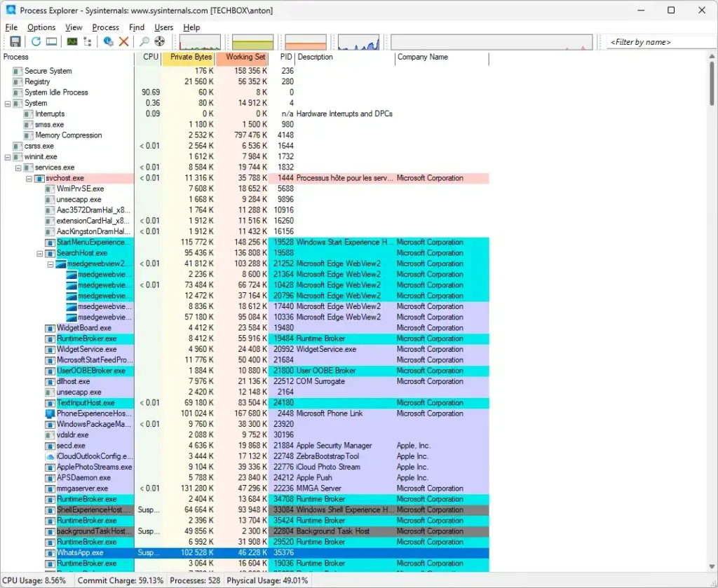
Task: Click the Save toolbar icon
Action: point(15,42)
